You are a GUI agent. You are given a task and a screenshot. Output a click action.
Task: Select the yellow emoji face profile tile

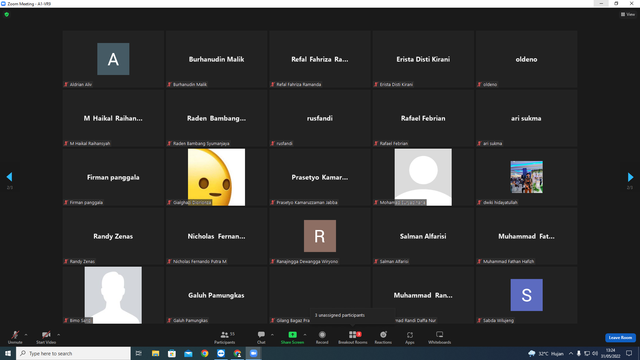click(x=216, y=177)
